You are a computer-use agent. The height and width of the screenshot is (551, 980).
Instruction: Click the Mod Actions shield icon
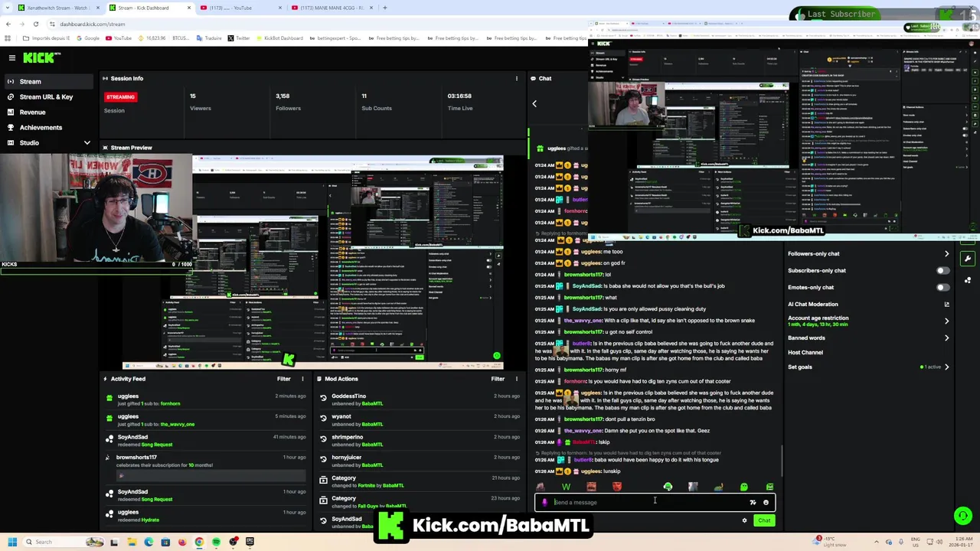coord(318,379)
